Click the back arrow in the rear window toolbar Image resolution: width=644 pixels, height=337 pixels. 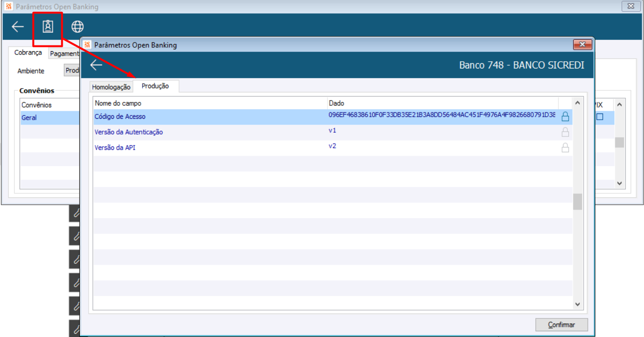point(18,26)
